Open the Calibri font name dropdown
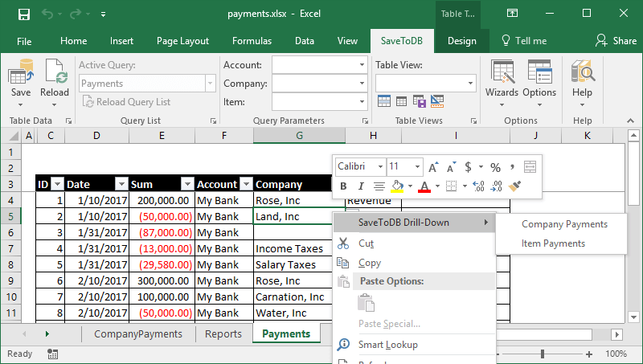The image size is (643, 364). point(380,166)
